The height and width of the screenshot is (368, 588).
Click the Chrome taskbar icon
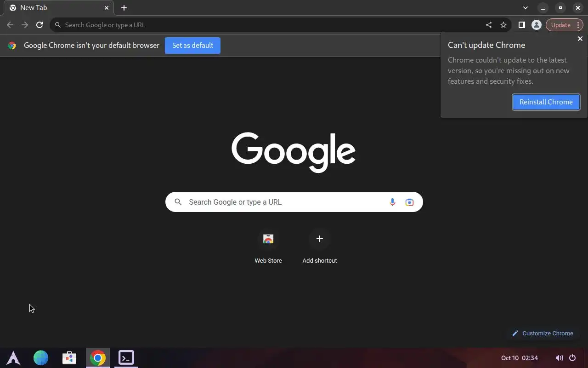(x=98, y=358)
